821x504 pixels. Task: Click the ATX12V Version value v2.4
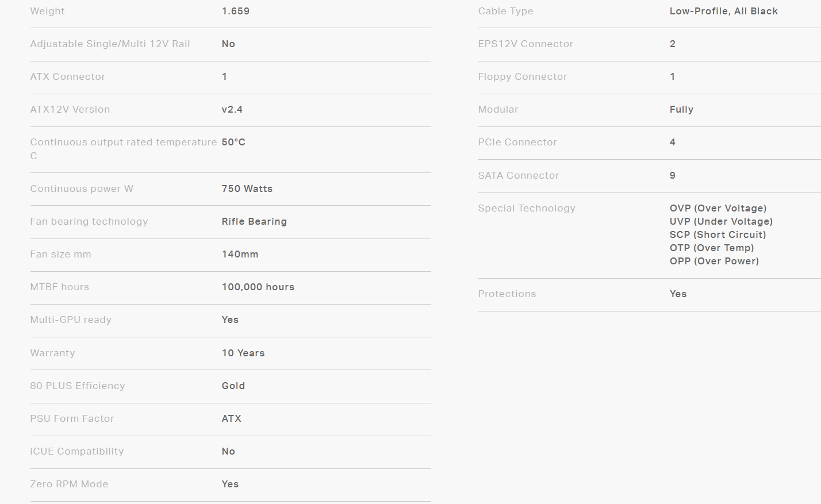tap(232, 109)
